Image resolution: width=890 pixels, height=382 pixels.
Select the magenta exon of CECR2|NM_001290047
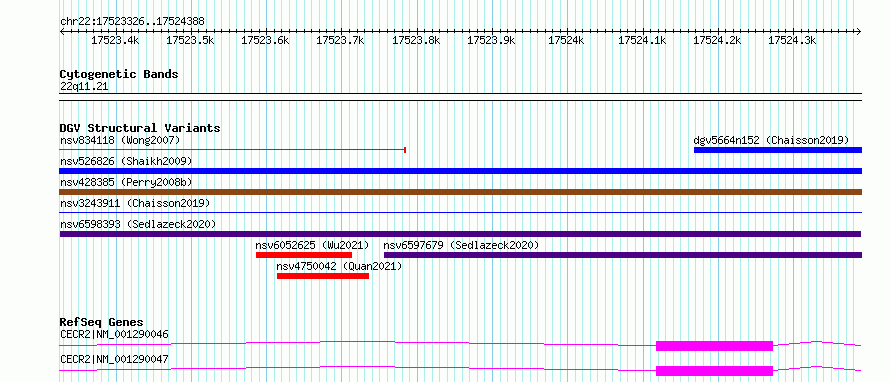pos(715,371)
